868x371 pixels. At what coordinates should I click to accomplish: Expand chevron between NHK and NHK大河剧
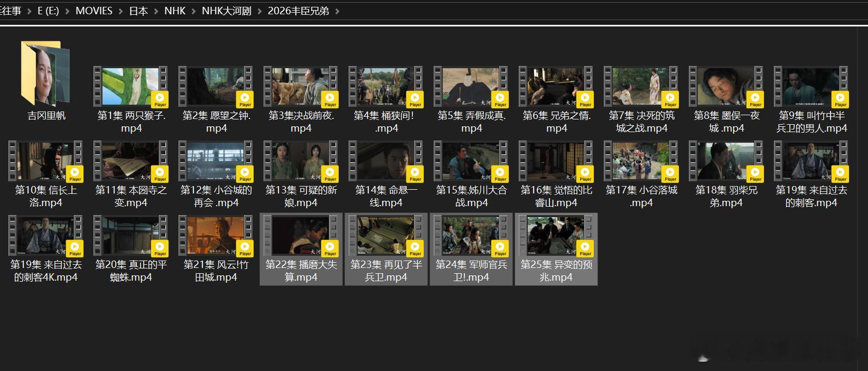pos(194,11)
